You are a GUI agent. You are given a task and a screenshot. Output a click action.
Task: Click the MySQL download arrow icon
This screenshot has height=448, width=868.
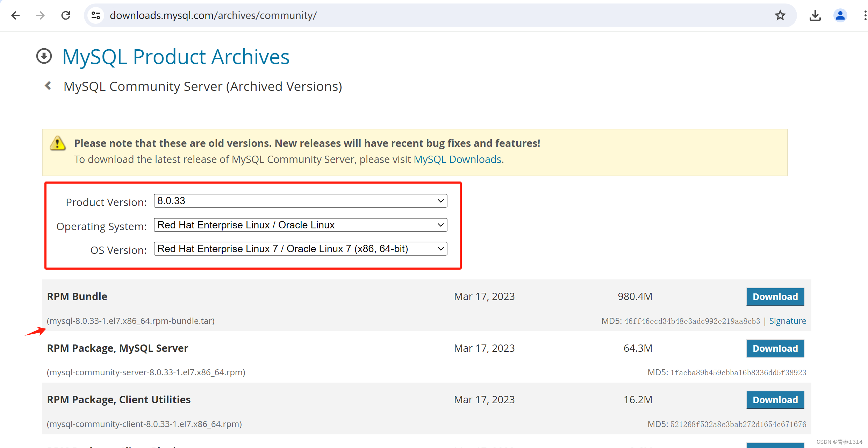44,55
